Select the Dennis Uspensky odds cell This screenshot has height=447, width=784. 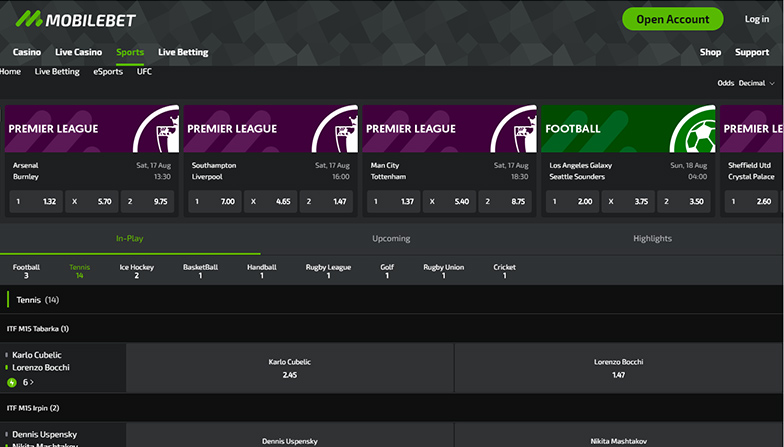[290, 435]
